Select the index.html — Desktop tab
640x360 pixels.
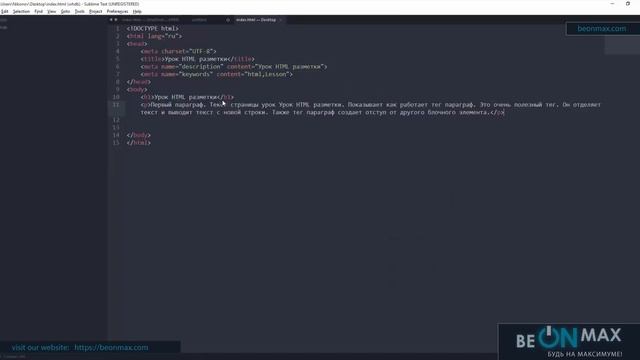(x=256, y=20)
